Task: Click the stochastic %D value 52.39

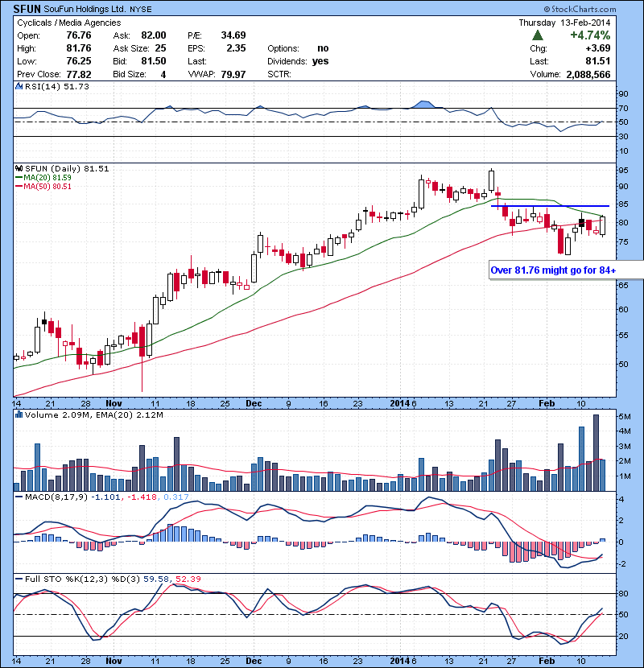Action: [x=188, y=579]
